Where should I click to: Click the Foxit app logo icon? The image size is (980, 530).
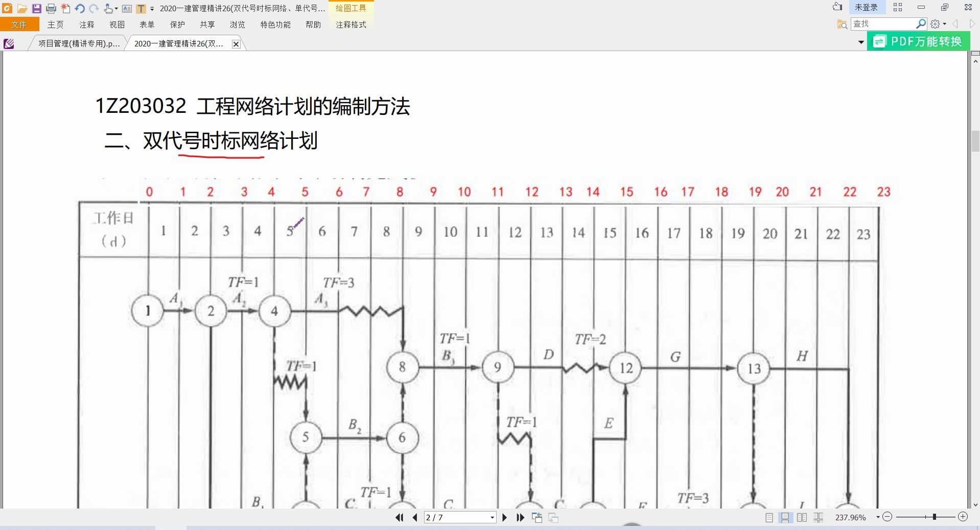(7, 8)
